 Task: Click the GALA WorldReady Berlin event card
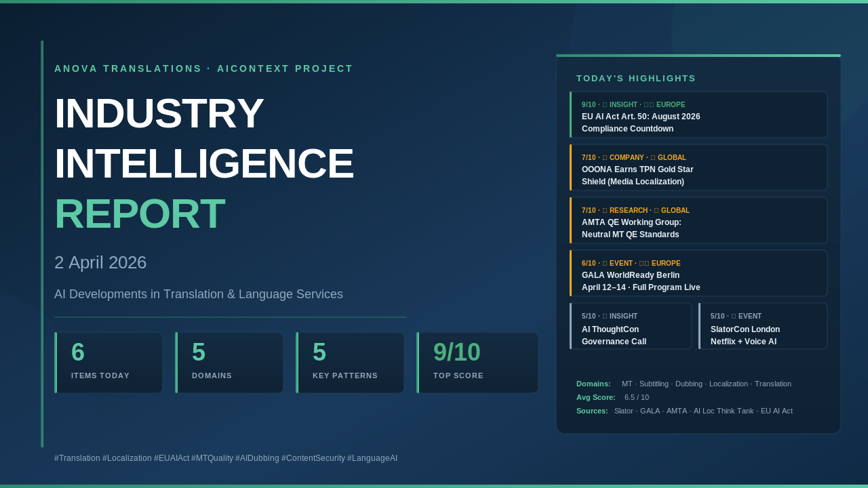pos(698,273)
